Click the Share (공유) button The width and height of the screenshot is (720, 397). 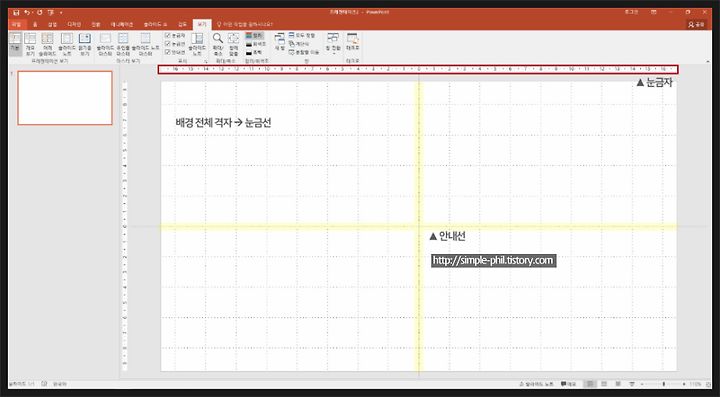pyautogui.click(x=697, y=24)
